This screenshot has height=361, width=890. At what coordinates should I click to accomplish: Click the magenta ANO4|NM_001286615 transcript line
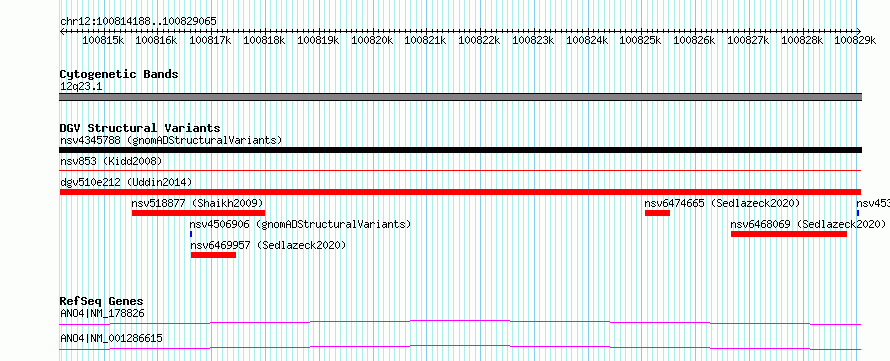460,347
